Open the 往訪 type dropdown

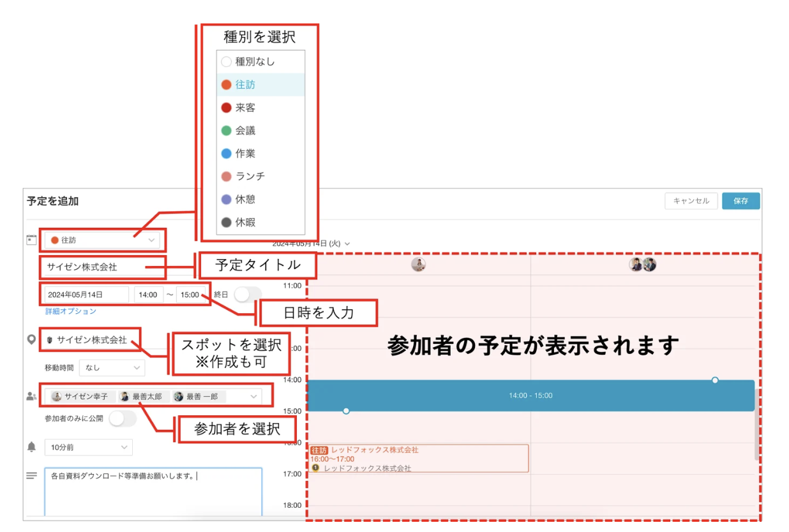[x=102, y=240]
